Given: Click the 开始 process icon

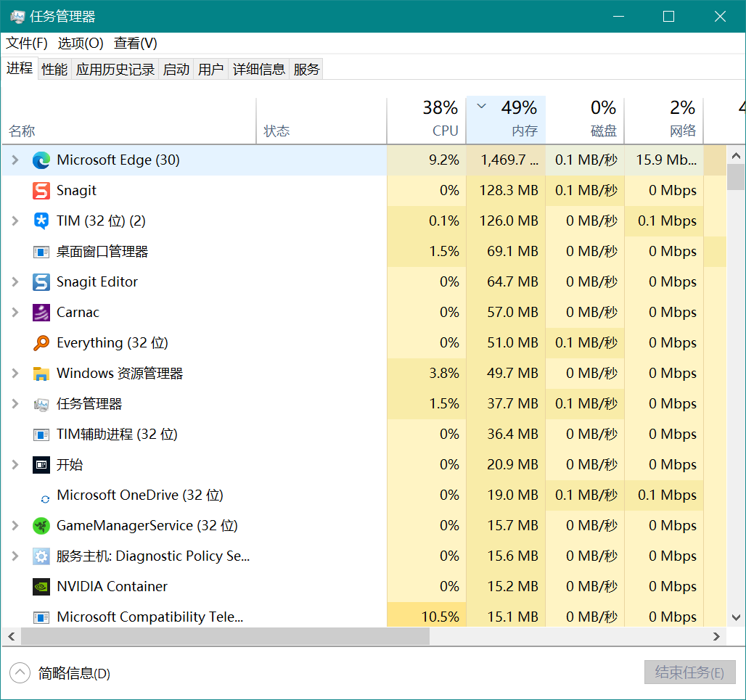Looking at the screenshot, I should tap(41, 464).
